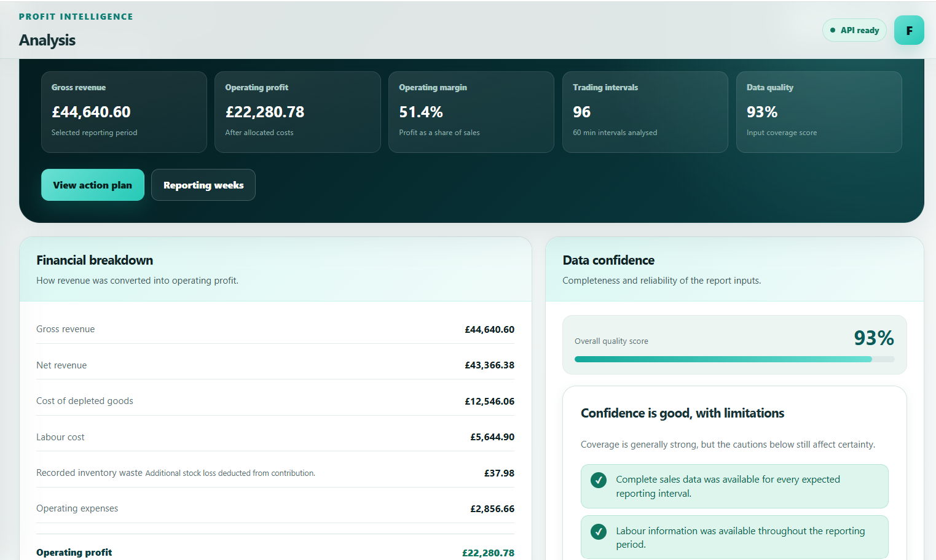Select the Gross revenue summary card
The width and height of the screenshot is (936, 560).
[x=124, y=112]
